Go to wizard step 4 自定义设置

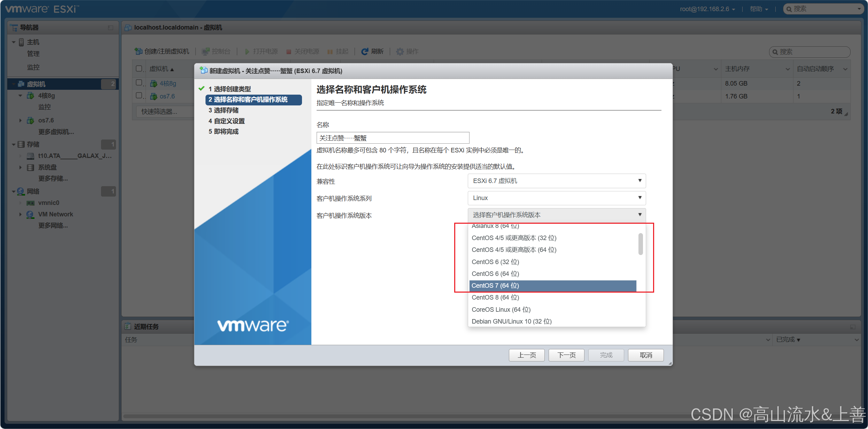click(x=226, y=121)
